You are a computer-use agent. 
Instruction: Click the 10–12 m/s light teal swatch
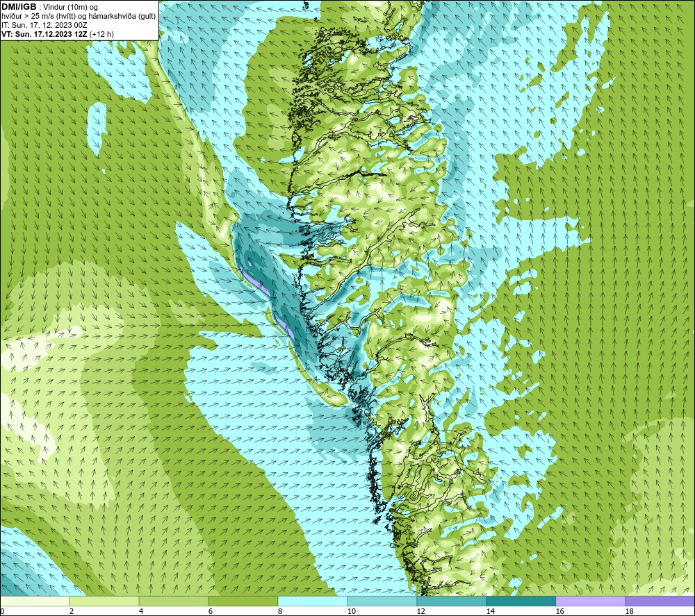[x=382, y=601]
